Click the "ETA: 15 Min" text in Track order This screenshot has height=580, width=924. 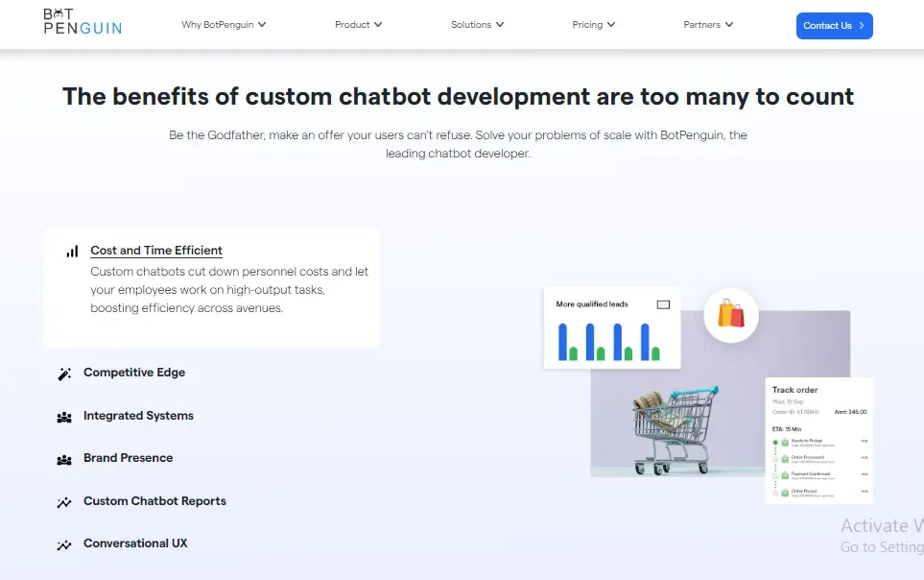click(x=787, y=429)
